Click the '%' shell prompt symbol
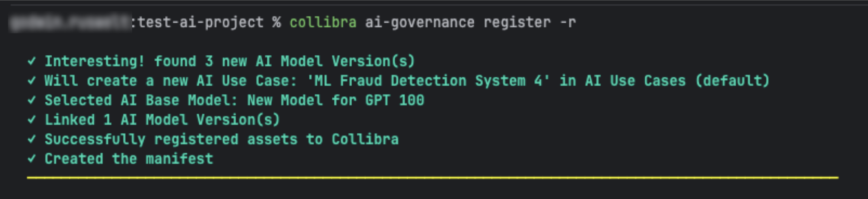This screenshot has width=868, height=199. (276, 22)
